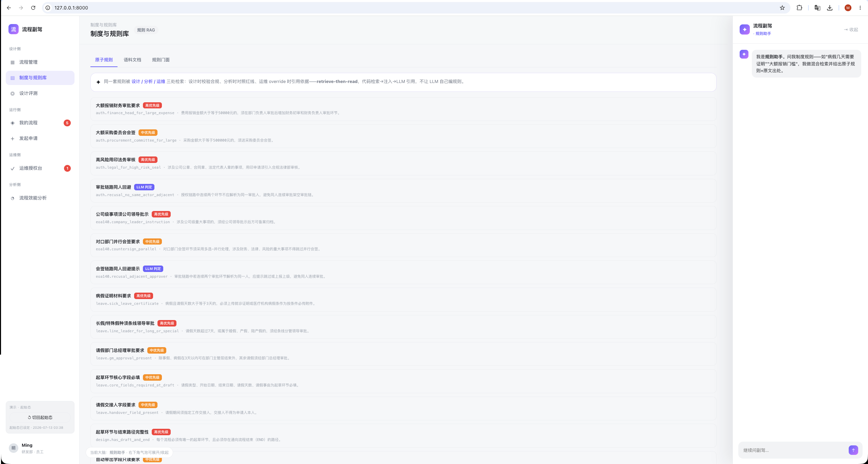
Task: Open the 起草环节与结束路径完整性 rule card
Action: pos(403,436)
